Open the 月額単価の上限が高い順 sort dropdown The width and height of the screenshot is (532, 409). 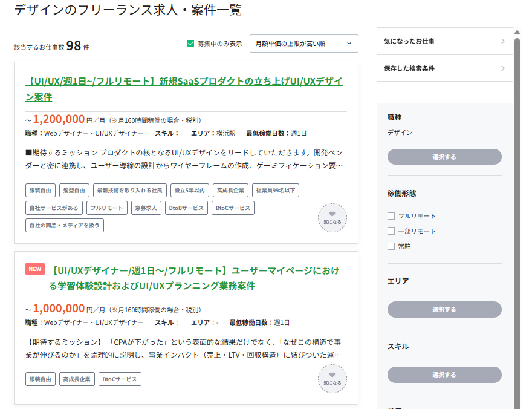[x=303, y=44]
